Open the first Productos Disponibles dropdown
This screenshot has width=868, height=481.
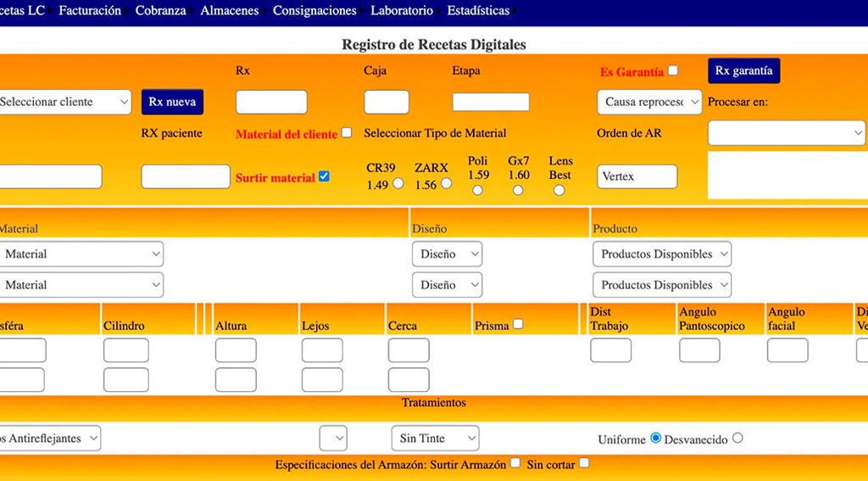(x=661, y=254)
